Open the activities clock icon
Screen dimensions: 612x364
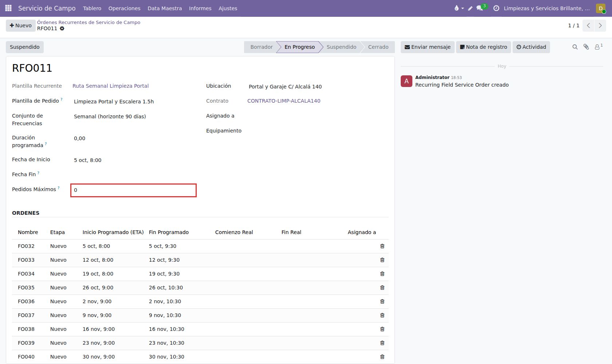point(496,8)
